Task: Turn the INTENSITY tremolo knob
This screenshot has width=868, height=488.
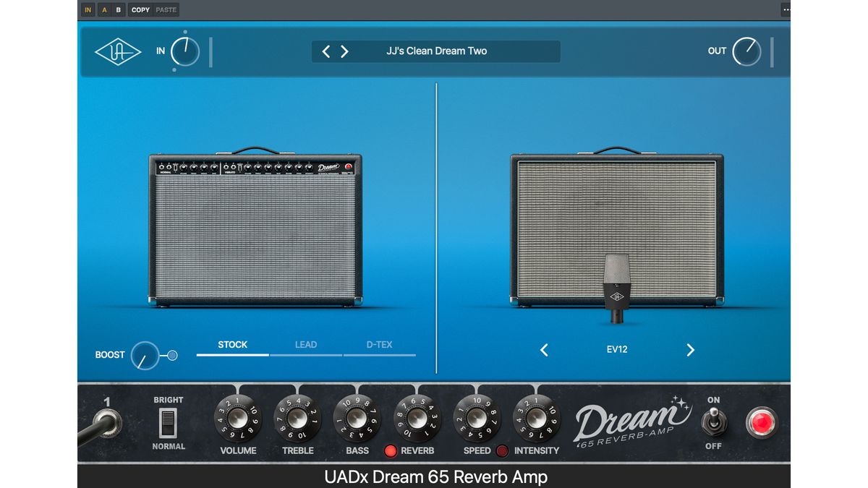Action: coord(537,419)
